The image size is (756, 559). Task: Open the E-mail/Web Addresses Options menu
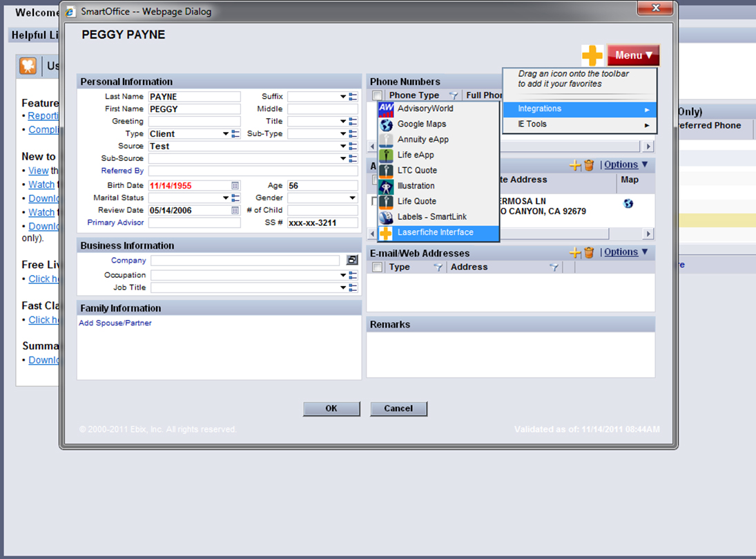click(x=626, y=252)
